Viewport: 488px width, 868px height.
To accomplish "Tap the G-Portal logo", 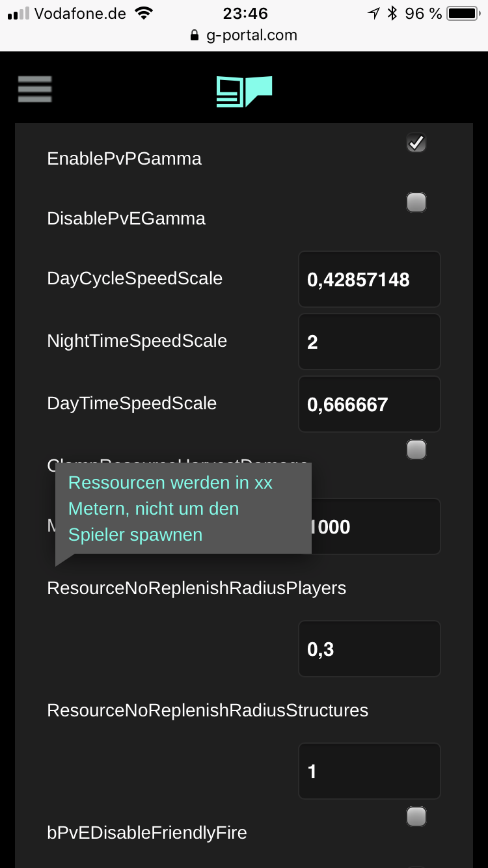I will coord(244,92).
